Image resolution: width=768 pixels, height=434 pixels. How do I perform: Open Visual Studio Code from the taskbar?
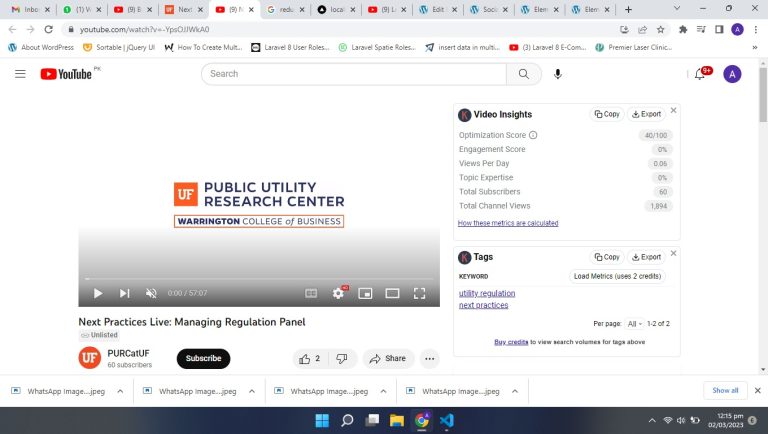click(447, 420)
